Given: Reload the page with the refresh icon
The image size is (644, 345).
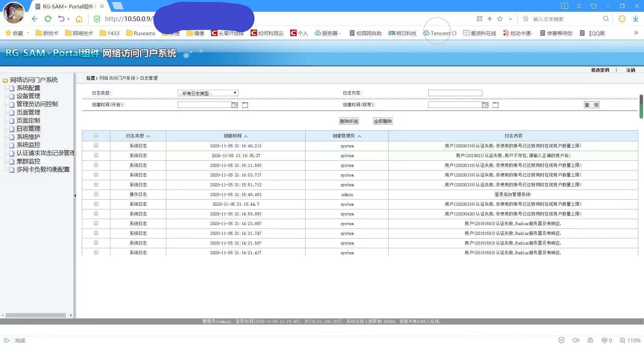Looking at the screenshot, I should [x=48, y=19].
